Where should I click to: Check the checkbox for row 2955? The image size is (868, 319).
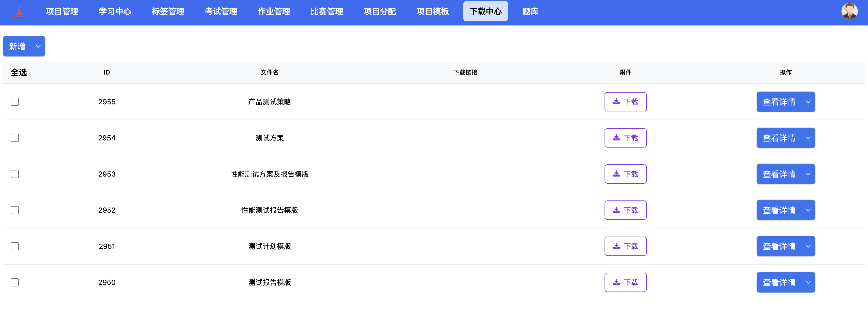[15, 101]
